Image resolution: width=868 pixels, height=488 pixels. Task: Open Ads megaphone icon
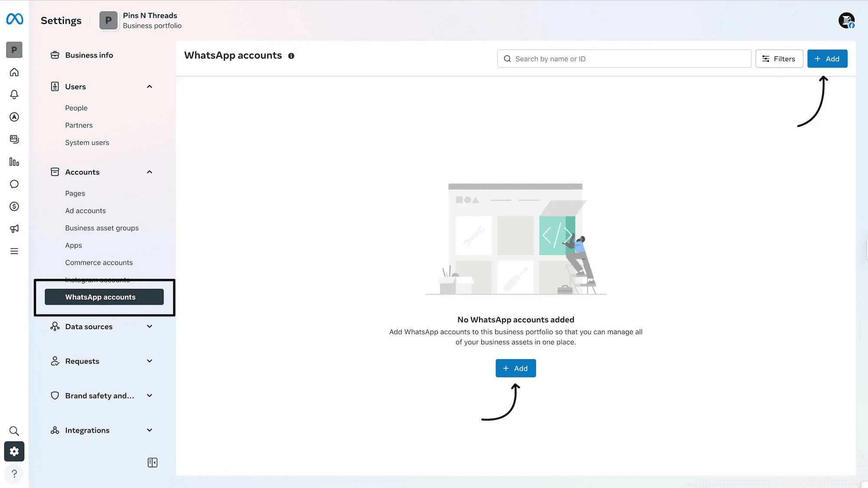(14, 229)
